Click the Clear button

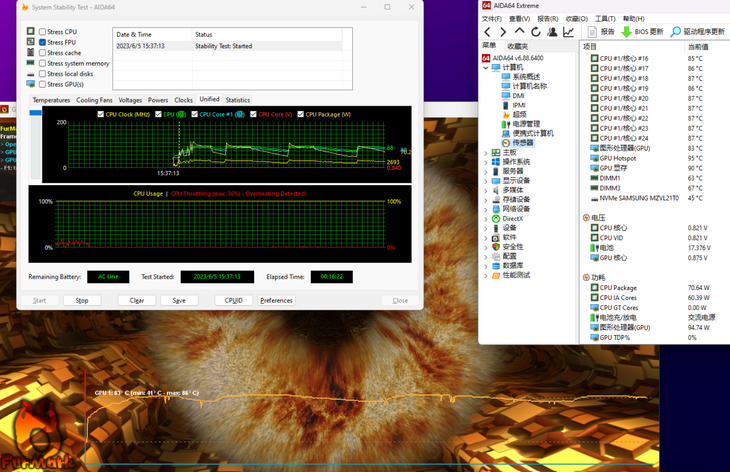pos(137,301)
